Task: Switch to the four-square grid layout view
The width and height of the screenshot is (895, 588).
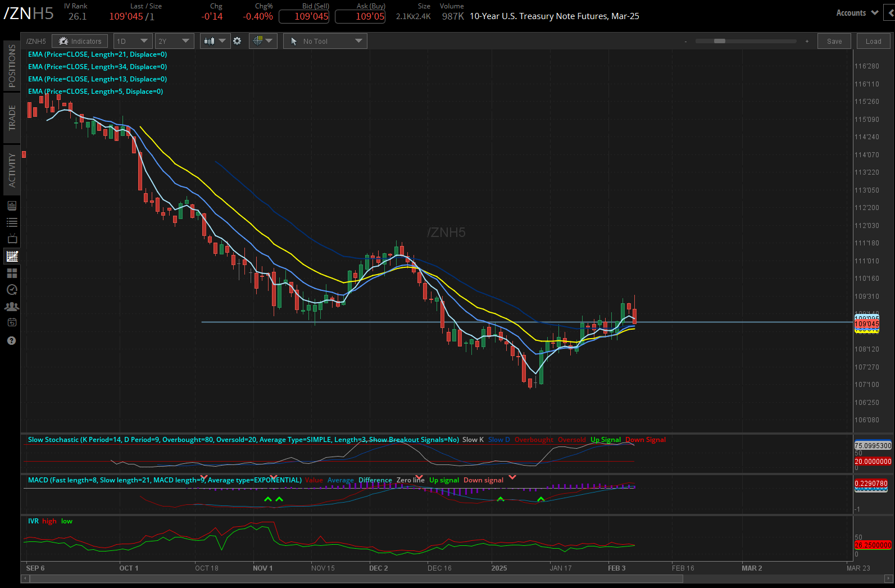Action: click(12, 274)
